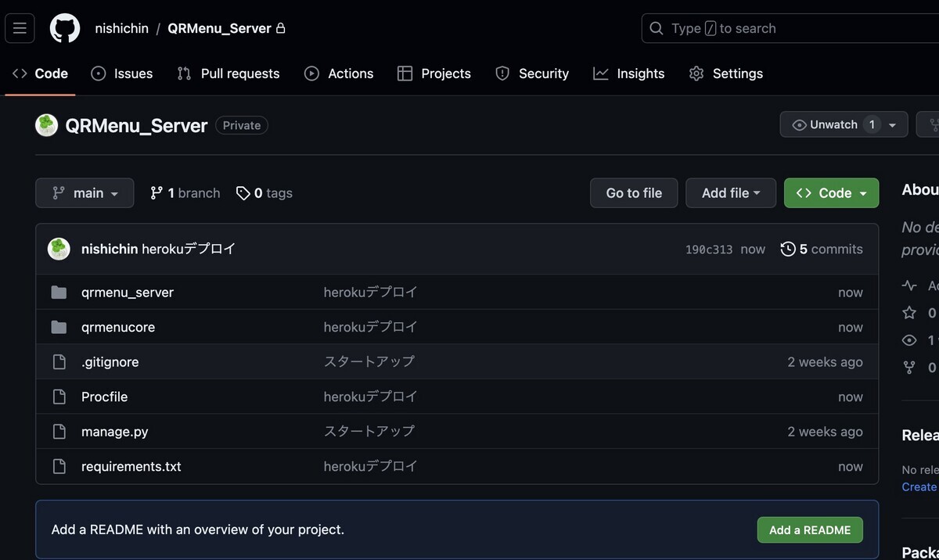Screen dimensions: 939x560
Task: Open the Actions tab
Action: (339, 74)
